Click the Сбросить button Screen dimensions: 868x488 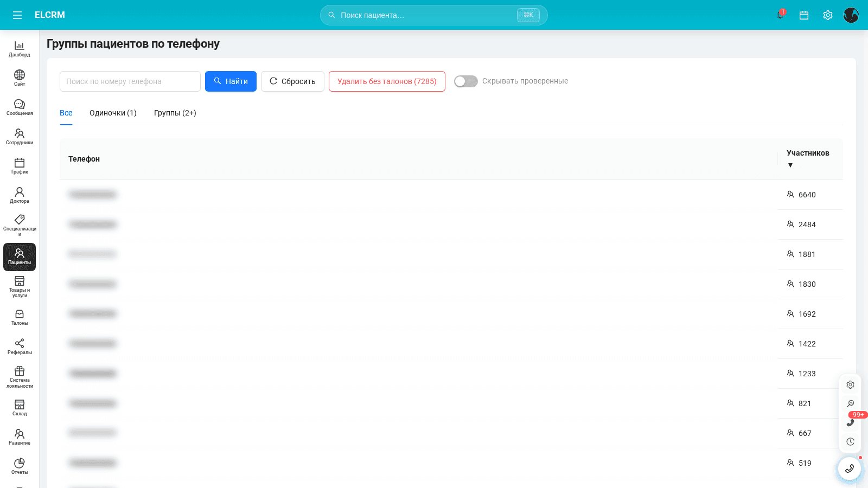[292, 81]
